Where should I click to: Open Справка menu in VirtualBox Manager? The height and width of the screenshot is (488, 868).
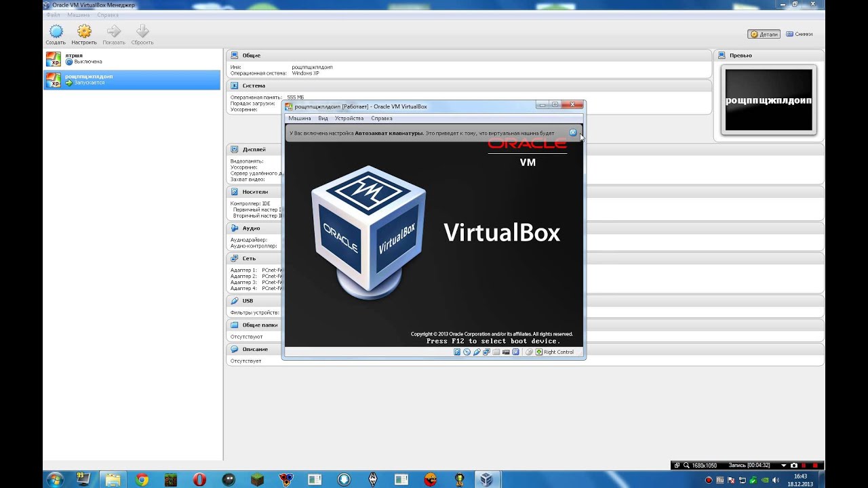(x=108, y=14)
